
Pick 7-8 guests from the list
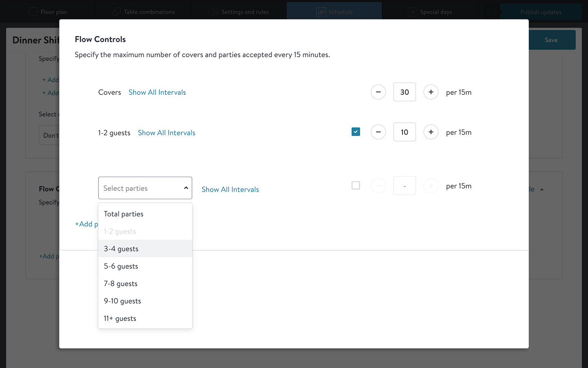(145, 284)
